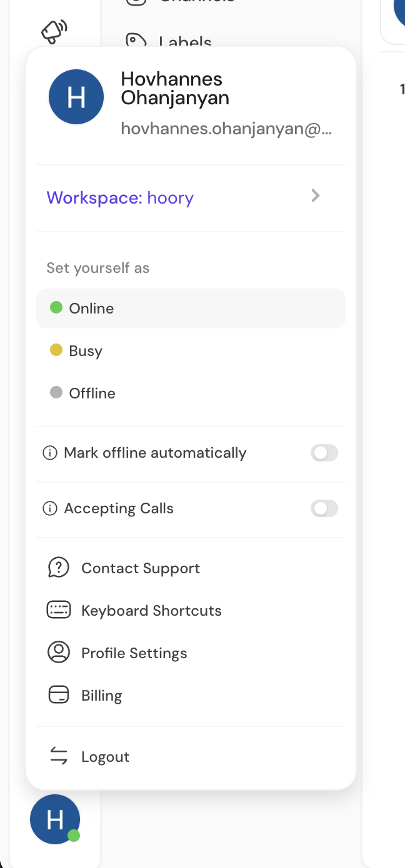This screenshot has width=405, height=868.
Task: Set status to Offline
Action: [x=191, y=393]
